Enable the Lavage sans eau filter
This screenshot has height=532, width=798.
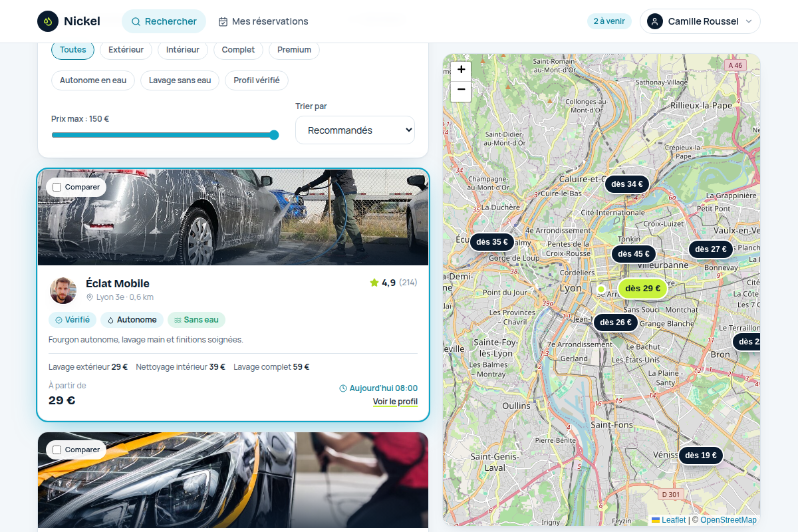point(180,80)
